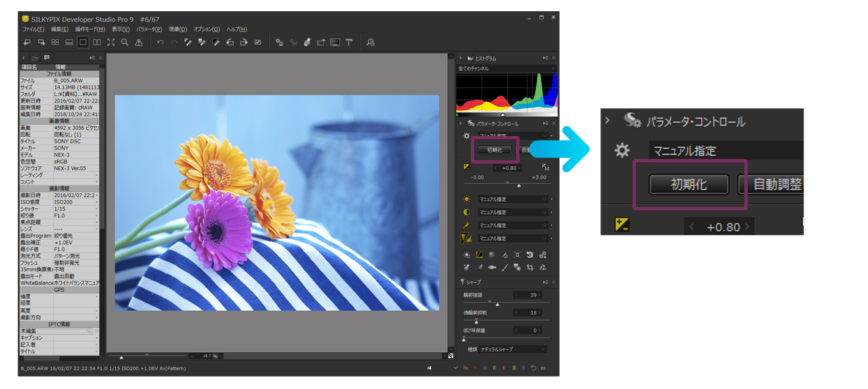
Task: Collapse the ヒストグラム panel
Action: [460, 58]
